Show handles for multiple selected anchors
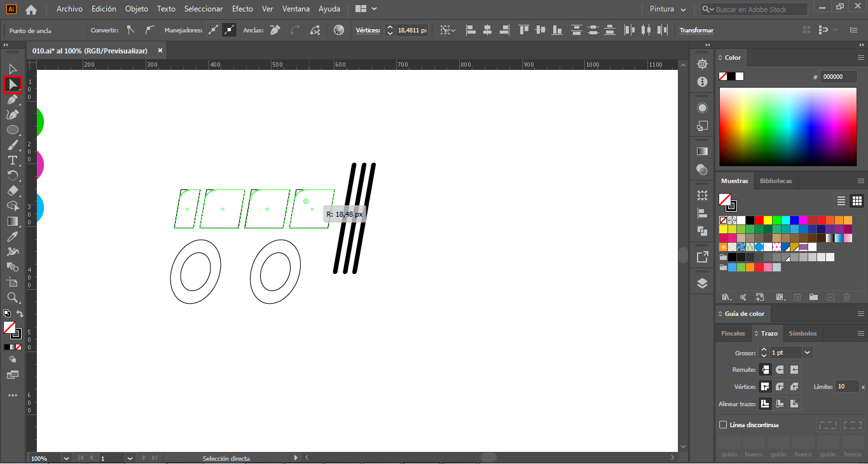Image resolution: width=868 pixels, height=464 pixels. (x=214, y=30)
